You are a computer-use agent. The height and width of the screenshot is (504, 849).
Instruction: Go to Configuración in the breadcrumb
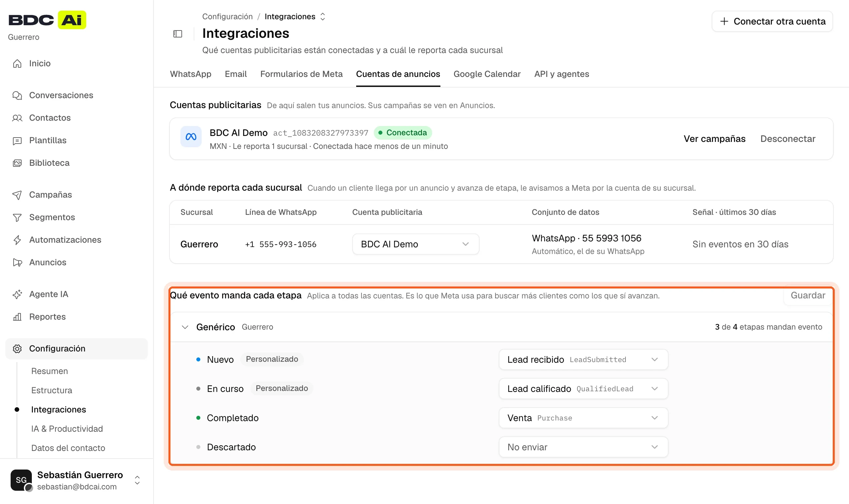(228, 17)
